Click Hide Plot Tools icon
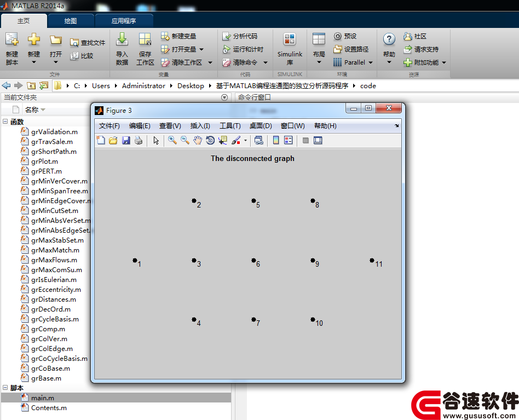519x420 pixels. coord(305,140)
